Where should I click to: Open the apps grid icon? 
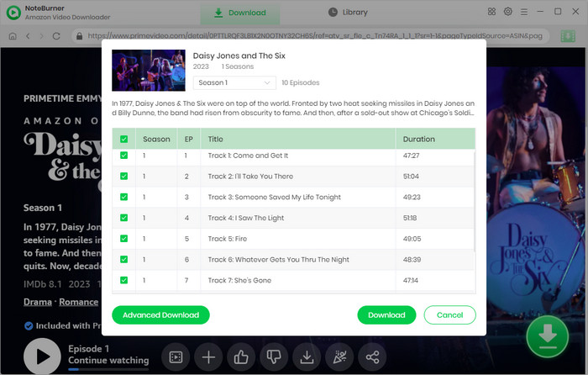tap(491, 12)
